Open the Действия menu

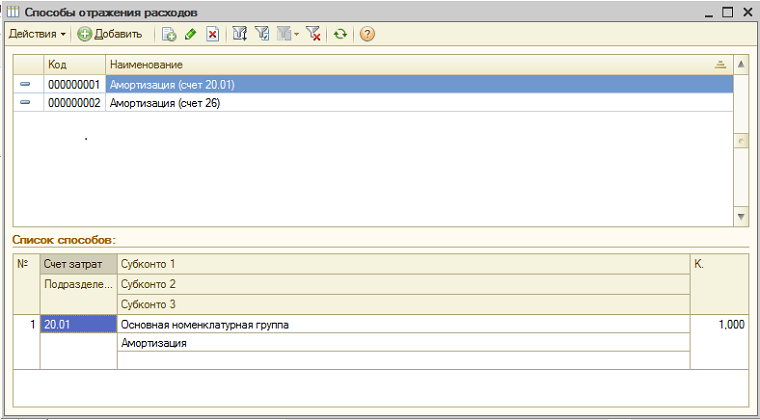coord(37,34)
